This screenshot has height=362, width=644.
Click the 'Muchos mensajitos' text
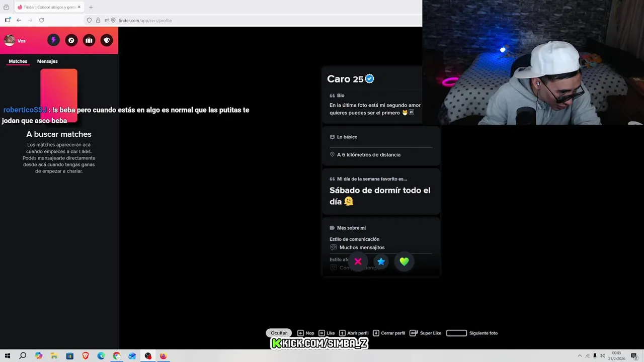pyautogui.click(x=362, y=247)
